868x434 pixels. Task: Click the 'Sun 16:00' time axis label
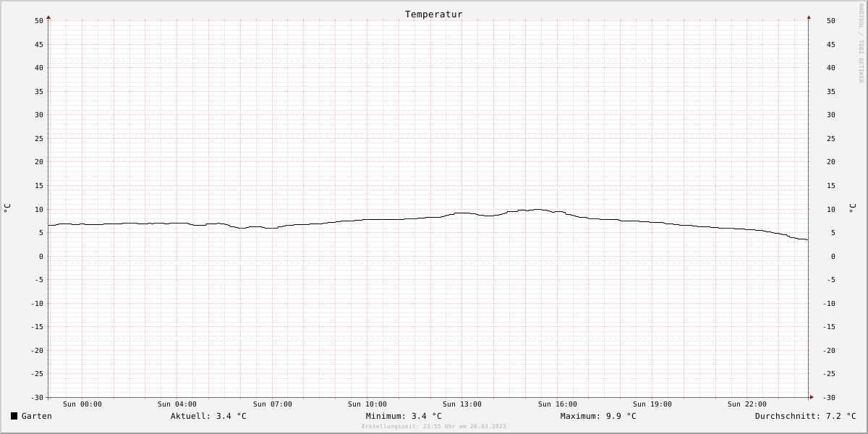click(558, 404)
